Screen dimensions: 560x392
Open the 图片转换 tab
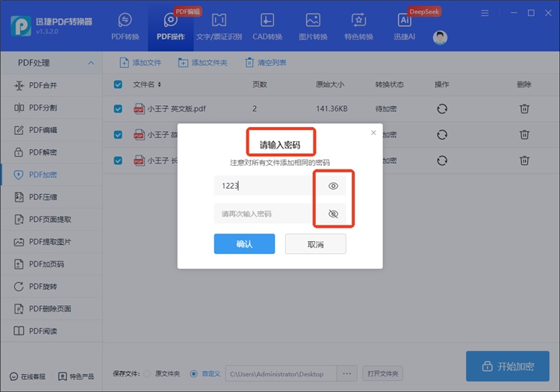coord(313,27)
